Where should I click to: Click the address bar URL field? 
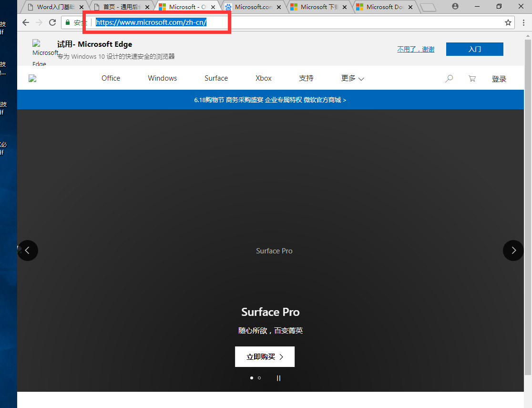[286, 22]
